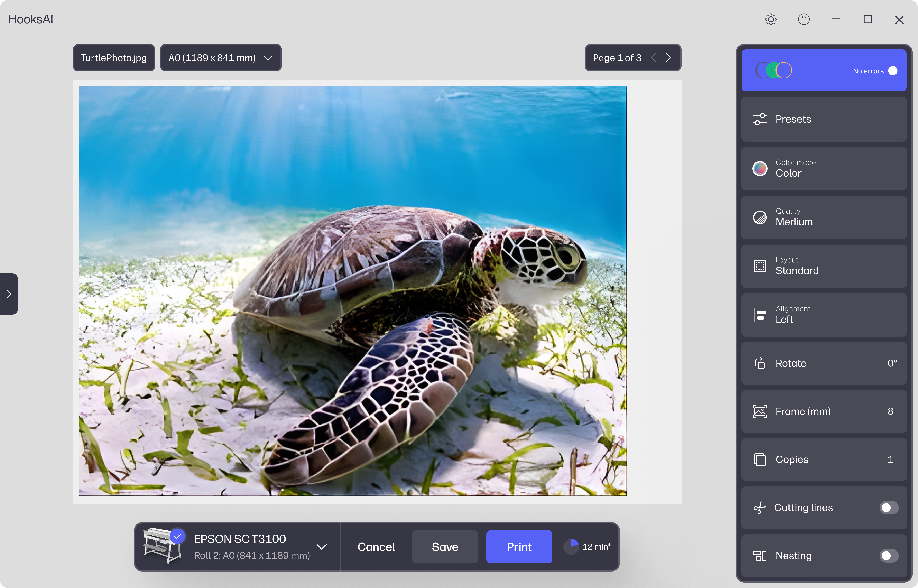
Task: Turn on the Nesting toggle
Action: (x=889, y=556)
